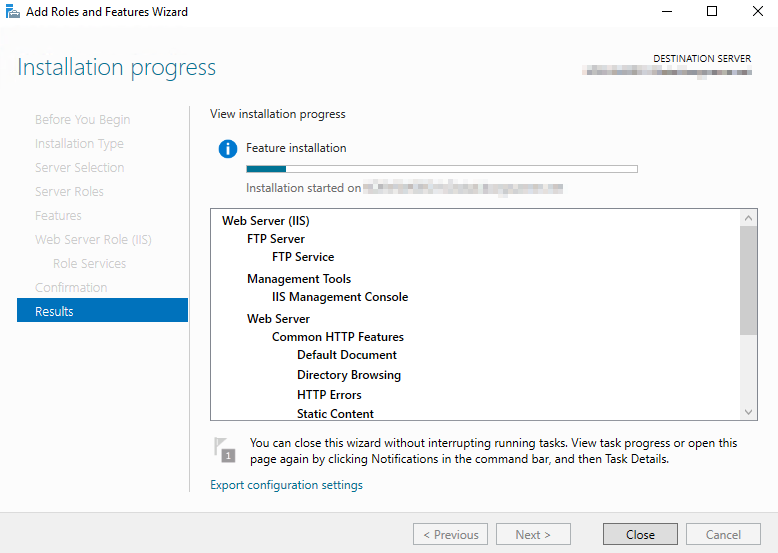
Task: Select the Server Selection step
Action: tap(79, 168)
